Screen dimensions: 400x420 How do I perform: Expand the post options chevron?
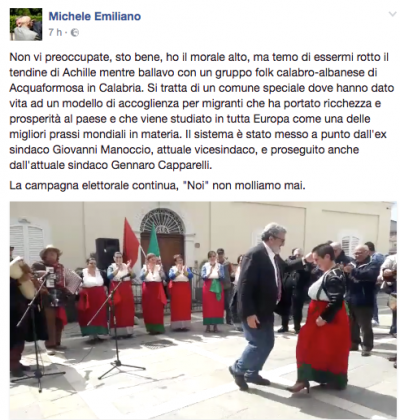tap(392, 14)
